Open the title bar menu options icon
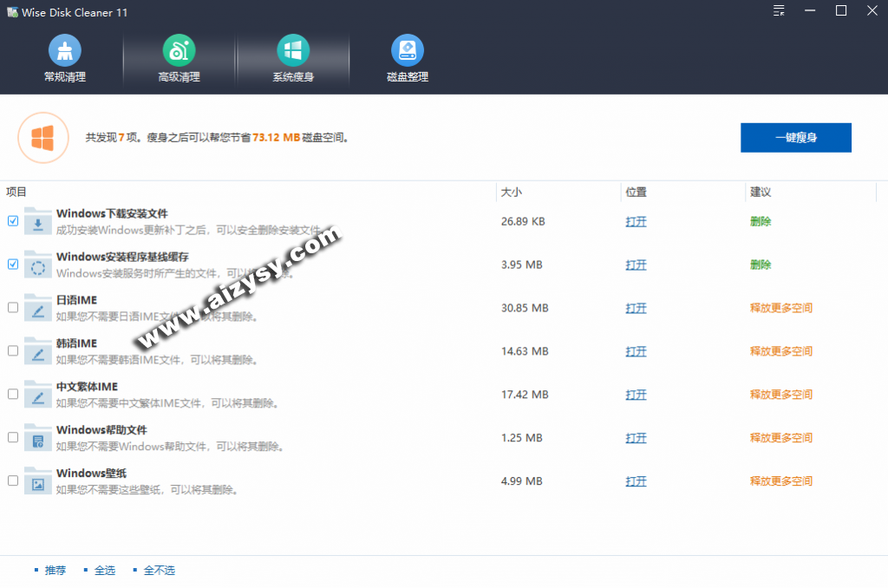Image resolution: width=888 pixels, height=588 pixels. (779, 10)
